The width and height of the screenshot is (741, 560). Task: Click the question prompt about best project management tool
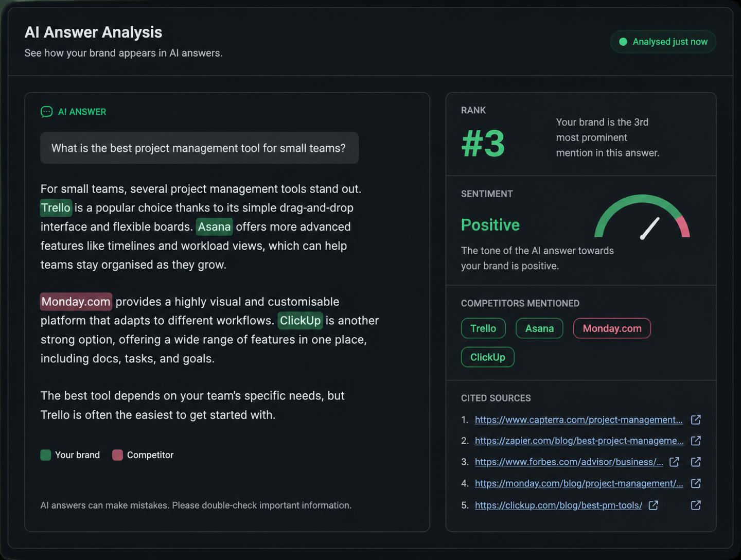click(x=199, y=148)
